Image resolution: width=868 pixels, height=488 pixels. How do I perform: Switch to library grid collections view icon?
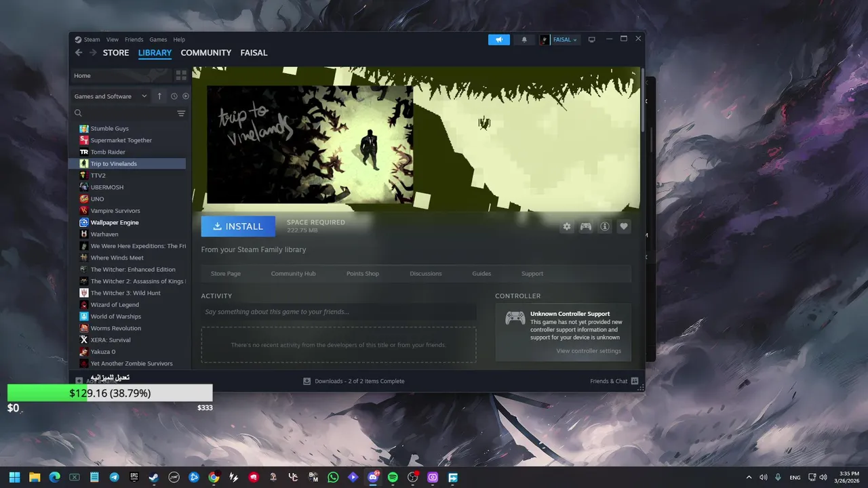181,75
